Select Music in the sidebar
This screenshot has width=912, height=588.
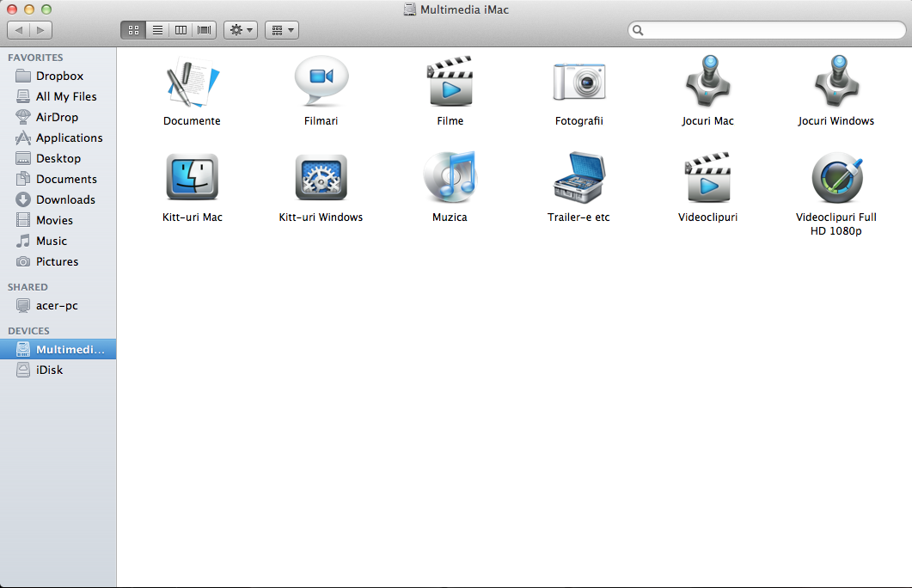[x=58, y=242]
